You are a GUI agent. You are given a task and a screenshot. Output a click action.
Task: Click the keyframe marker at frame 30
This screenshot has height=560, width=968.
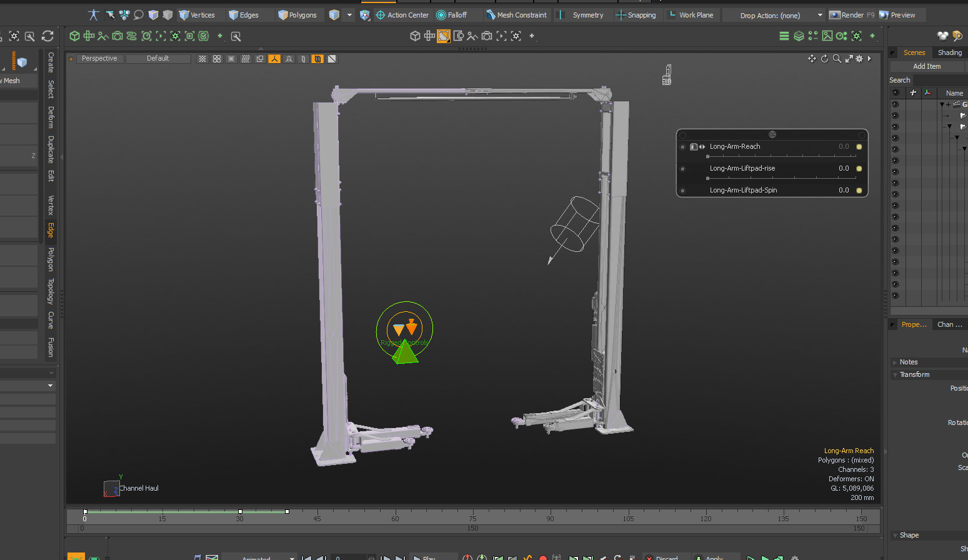[x=240, y=511]
